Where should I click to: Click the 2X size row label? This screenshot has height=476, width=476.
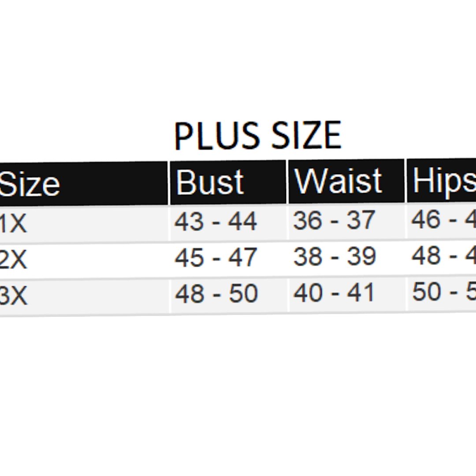click(13, 261)
